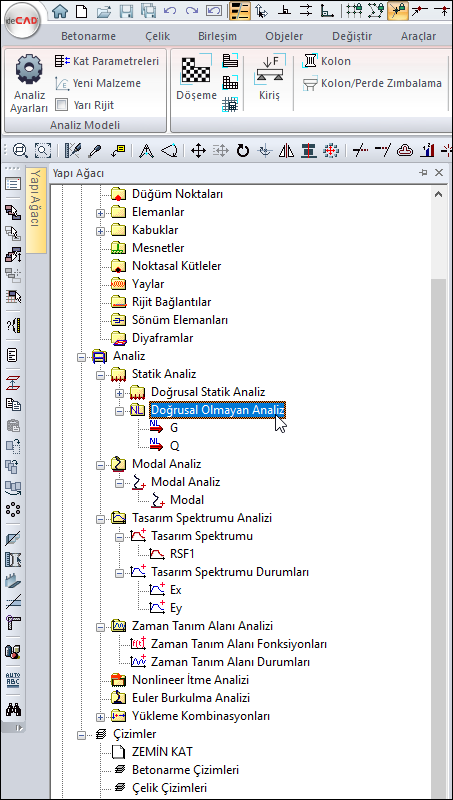Expand the Yükleme Kombinasyonları node
453x800 pixels.
click(x=100, y=716)
